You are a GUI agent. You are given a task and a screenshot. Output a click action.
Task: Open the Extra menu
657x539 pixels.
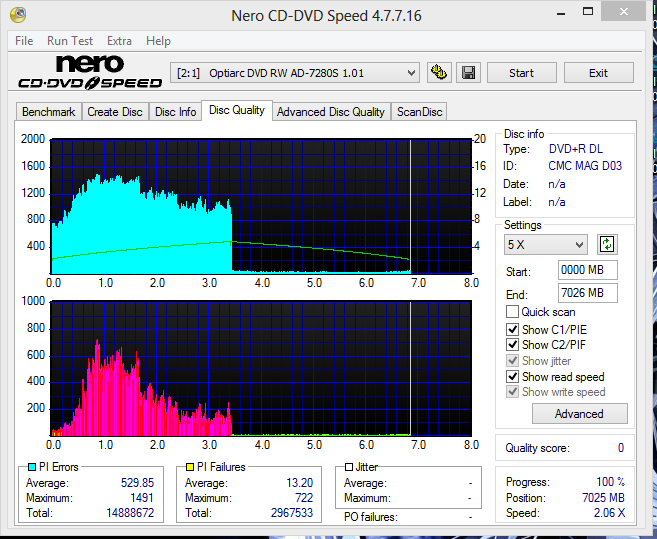point(119,41)
